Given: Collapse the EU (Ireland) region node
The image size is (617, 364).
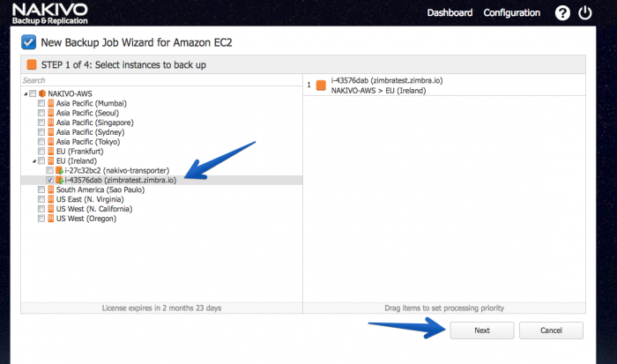Looking at the screenshot, I should tap(34, 161).
